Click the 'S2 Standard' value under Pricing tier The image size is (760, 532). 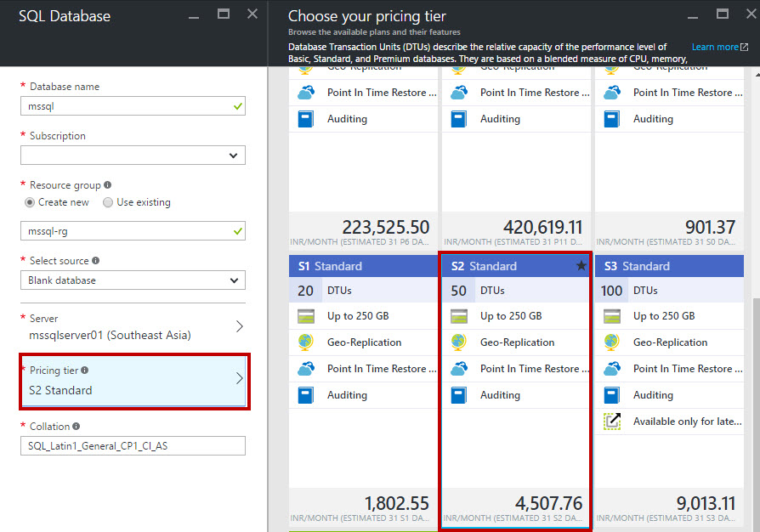pyautogui.click(x=60, y=390)
